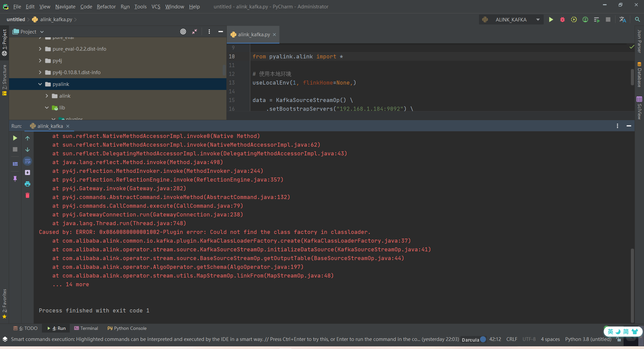The image size is (644, 349).
Task: Click the concurrency run icon in toolbar
Action: pos(597,20)
